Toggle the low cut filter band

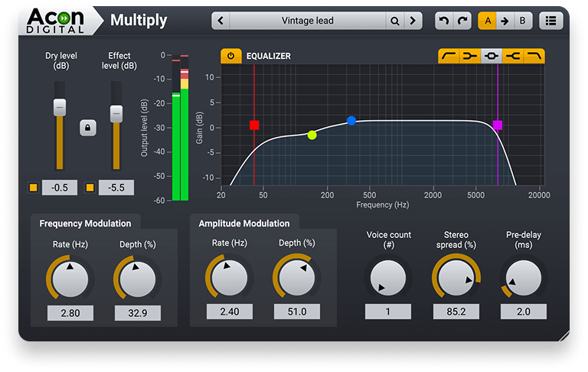449,56
